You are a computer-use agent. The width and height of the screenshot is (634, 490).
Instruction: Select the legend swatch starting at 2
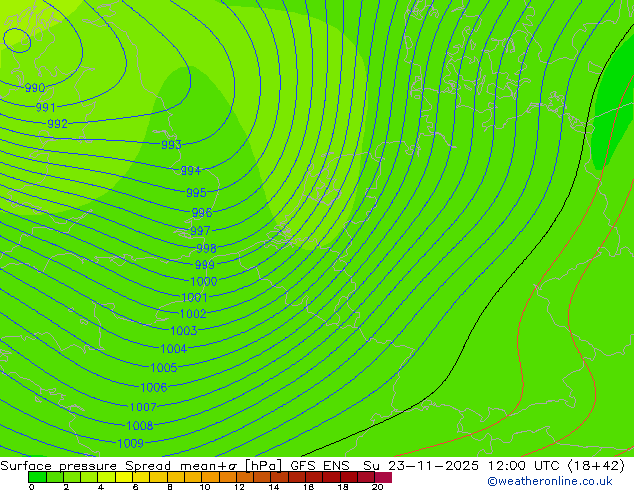pos(72,477)
